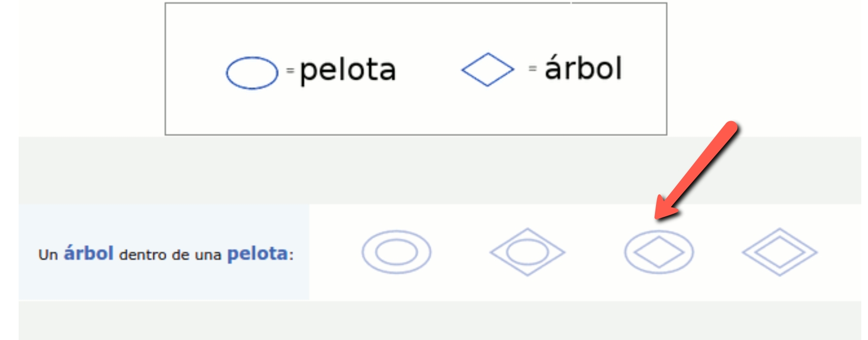Viewport: 868px width, 340px height.
Task: Click the colon ending the question label
Action: pos(291,255)
